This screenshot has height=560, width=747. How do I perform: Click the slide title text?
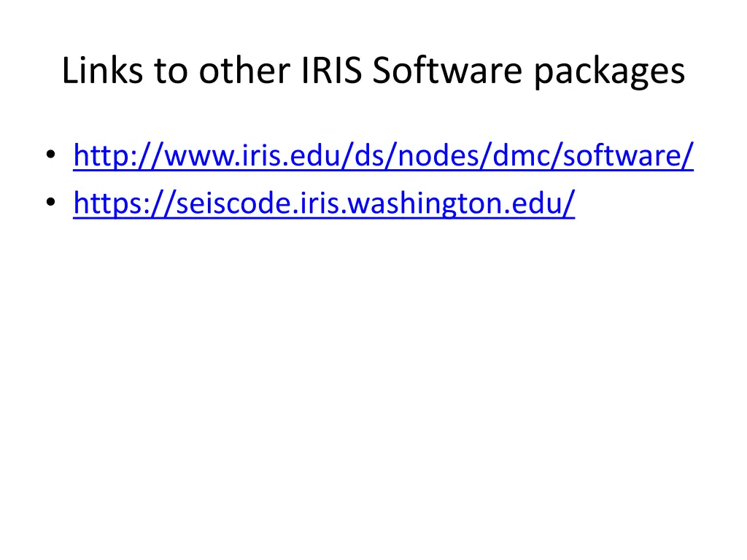(373, 71)
